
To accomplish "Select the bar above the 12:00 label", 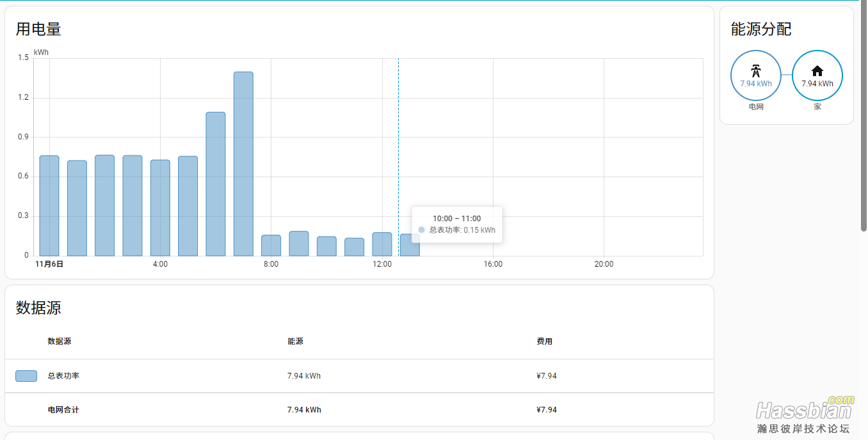I will 382,244.
